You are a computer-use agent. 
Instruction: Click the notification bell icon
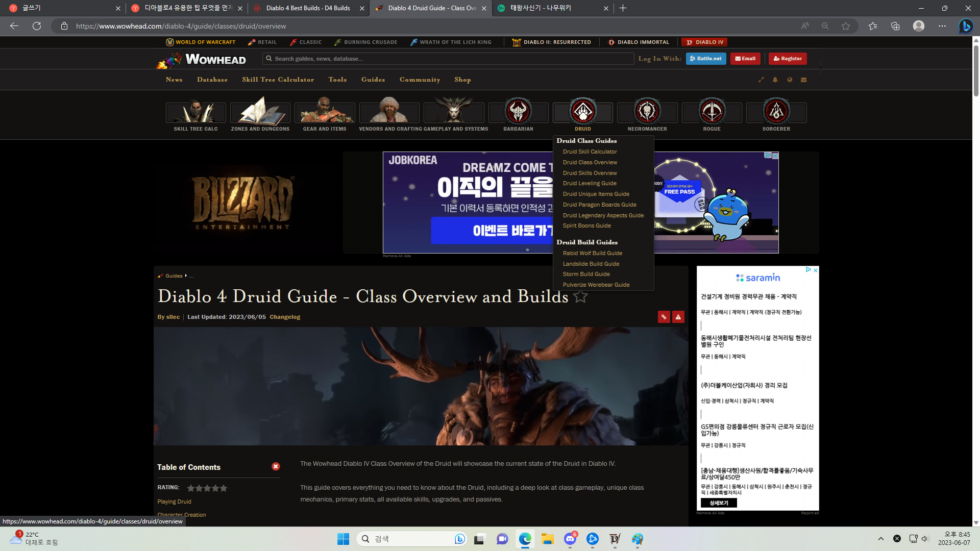tap(775, 80)
